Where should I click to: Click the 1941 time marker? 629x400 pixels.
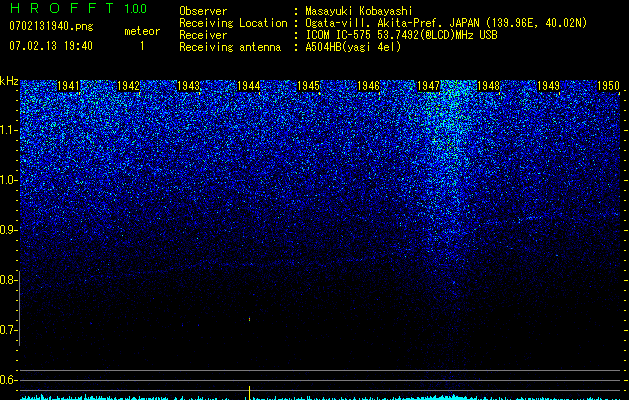click(69, 86)
